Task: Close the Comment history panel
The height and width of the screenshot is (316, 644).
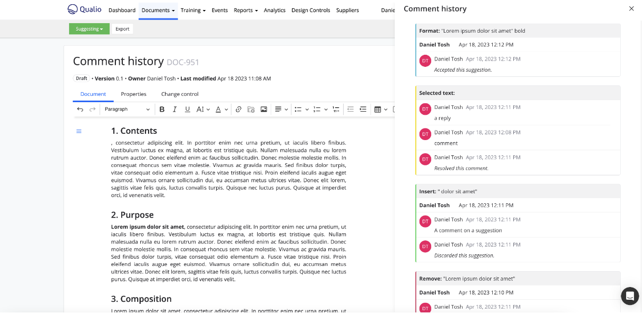Action: 631,9
